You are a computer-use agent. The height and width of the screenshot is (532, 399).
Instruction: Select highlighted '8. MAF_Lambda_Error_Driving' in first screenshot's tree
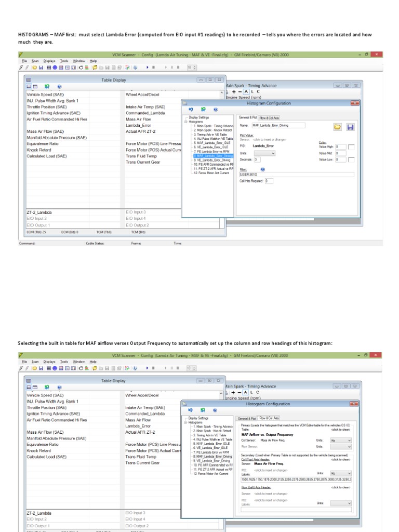214,156
